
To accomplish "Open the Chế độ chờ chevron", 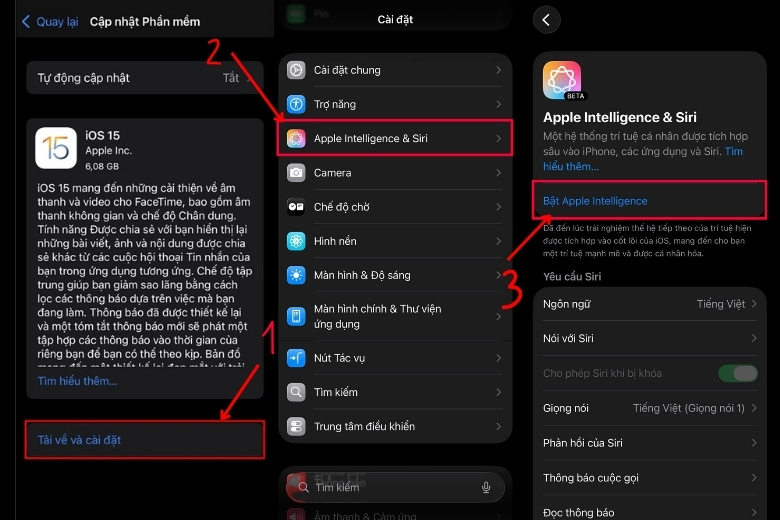I will pos(498,207).
